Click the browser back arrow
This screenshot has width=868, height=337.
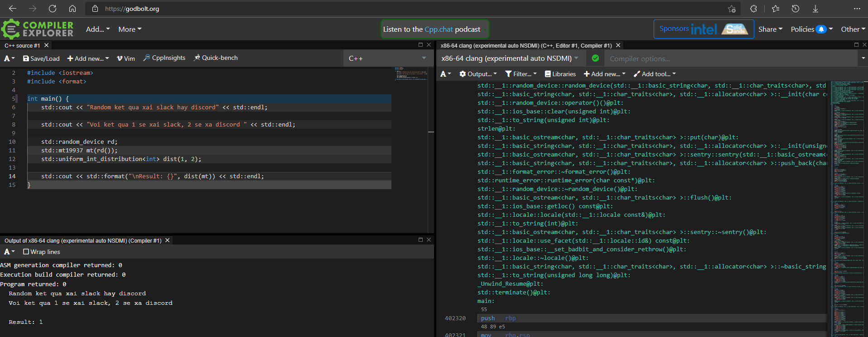[x=13, y=9]
